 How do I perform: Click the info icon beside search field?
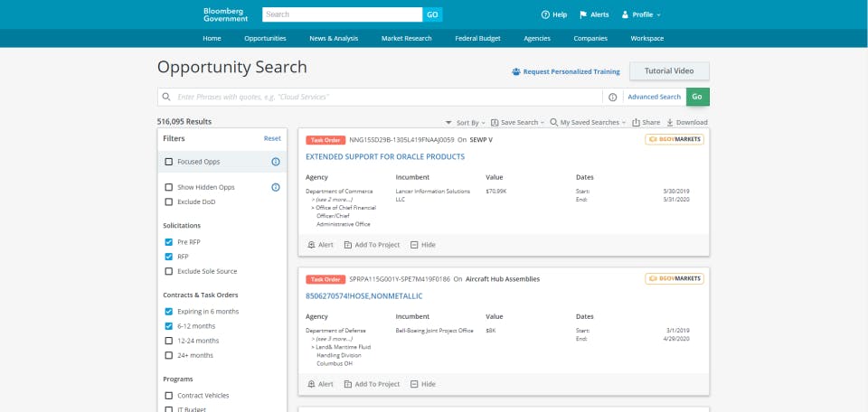coord(612,98)
